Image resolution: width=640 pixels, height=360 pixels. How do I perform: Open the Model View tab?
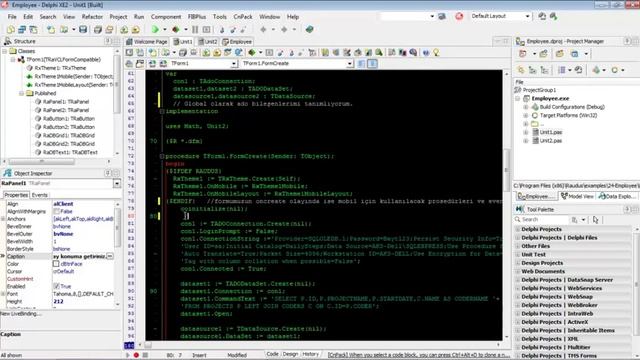pos(577,196)
